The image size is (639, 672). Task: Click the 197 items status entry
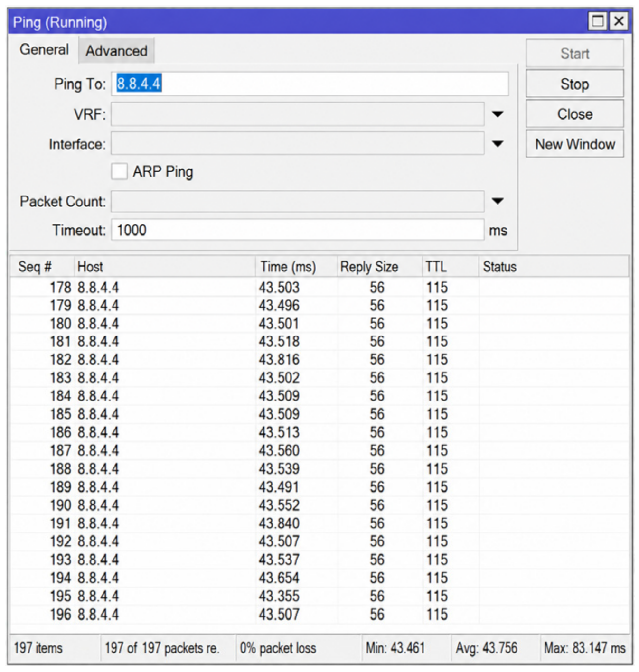click(38, 648)
